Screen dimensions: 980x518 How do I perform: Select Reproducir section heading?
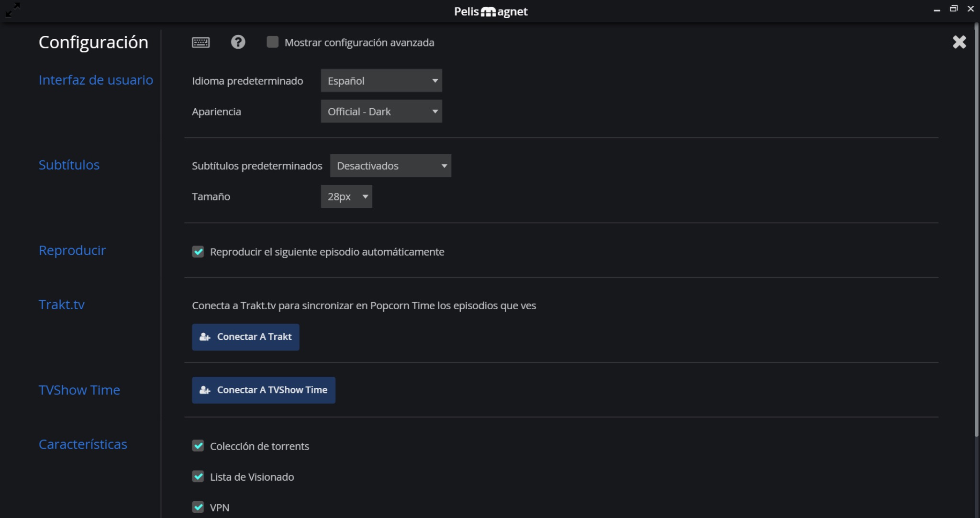[x=72, y=250]
